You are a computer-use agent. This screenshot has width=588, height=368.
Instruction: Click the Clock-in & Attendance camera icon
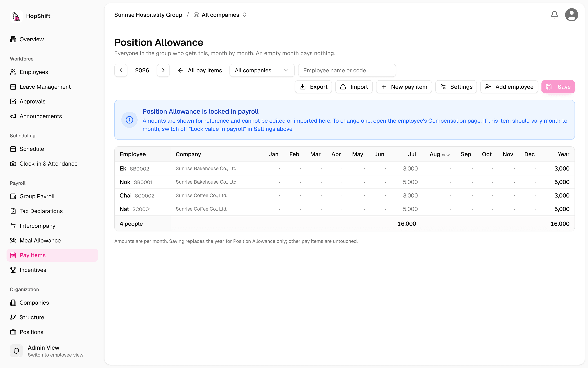coord(13,164)
